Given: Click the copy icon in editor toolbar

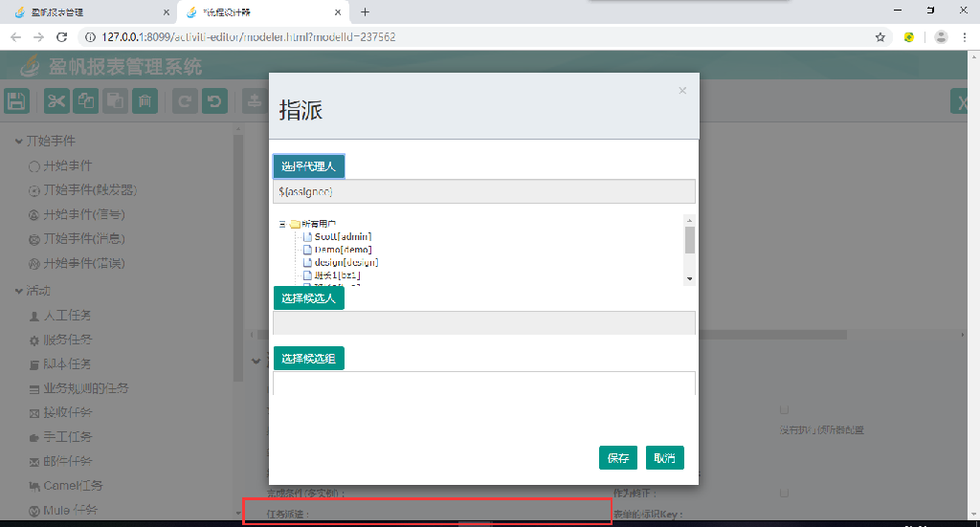Looking at the screenshot, I should click(x=86, y=101).
